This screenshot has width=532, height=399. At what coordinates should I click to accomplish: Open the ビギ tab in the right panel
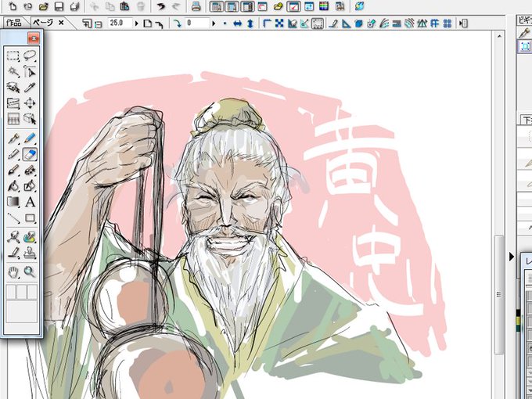click(x=524, y=20)
